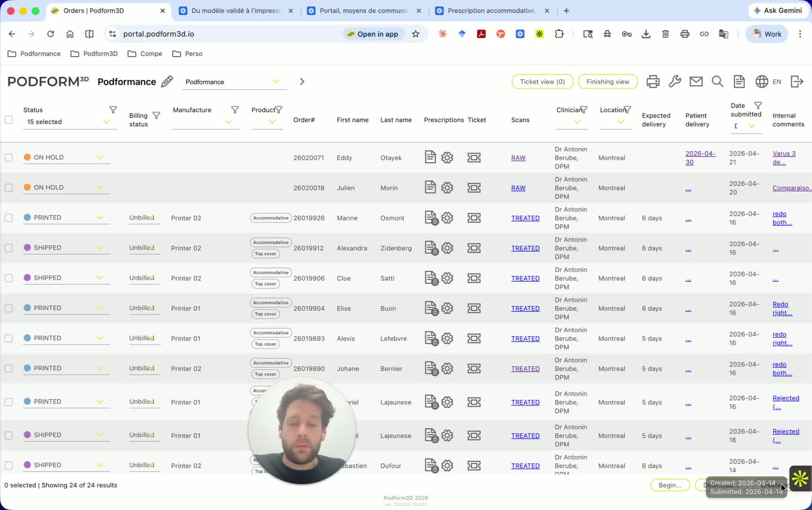Switch to Portail, moyens de communic tab
The width and height of the screenshot is (812, 510).
(363, 10)
